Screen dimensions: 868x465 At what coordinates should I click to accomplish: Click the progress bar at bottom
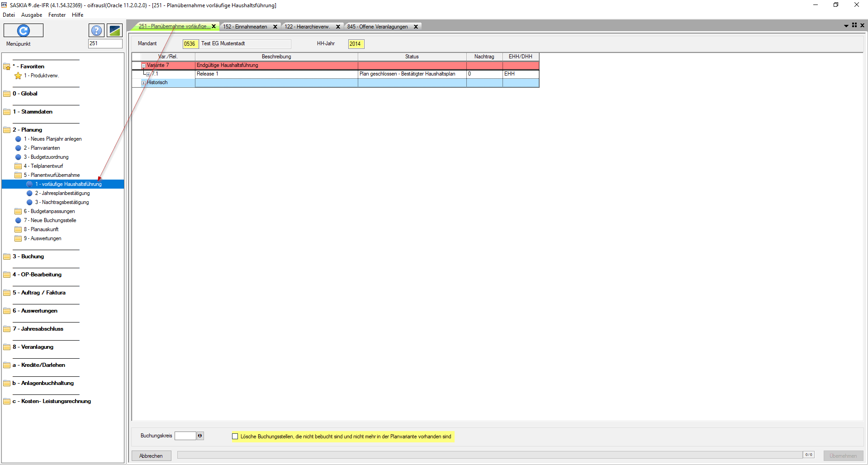click(x=489, y=455)
